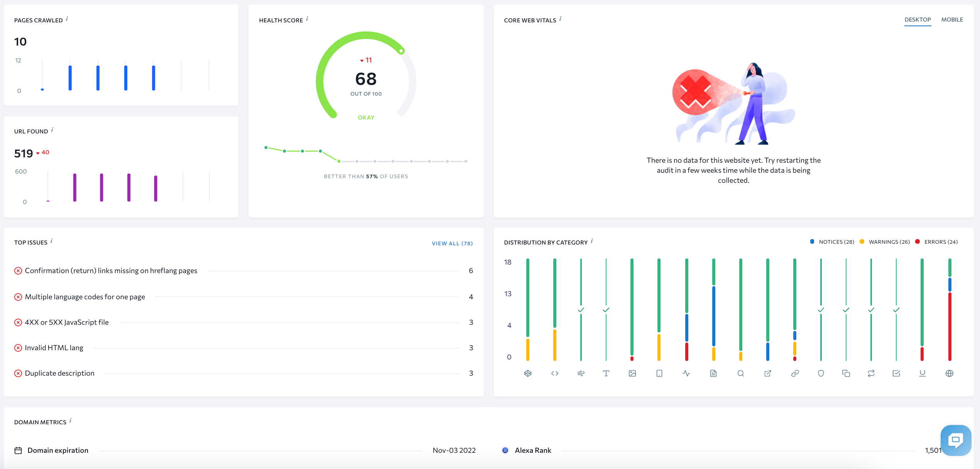Viewport: 980px width, 469px height.
Task: Click the image category icon
Action: tap(632, 373)
